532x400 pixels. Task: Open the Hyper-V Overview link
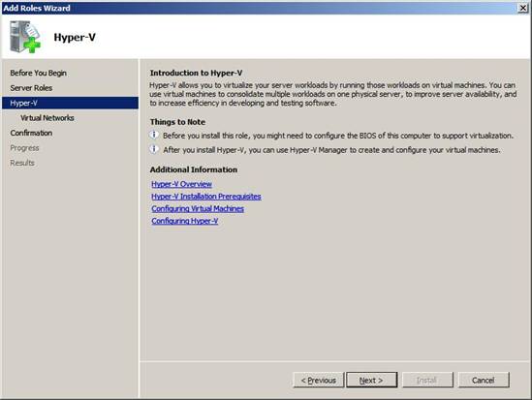click(x=181, y=184)
